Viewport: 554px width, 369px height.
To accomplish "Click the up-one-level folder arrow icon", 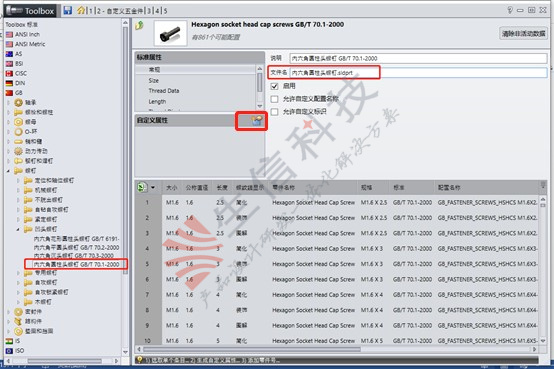I will [140, 25].
